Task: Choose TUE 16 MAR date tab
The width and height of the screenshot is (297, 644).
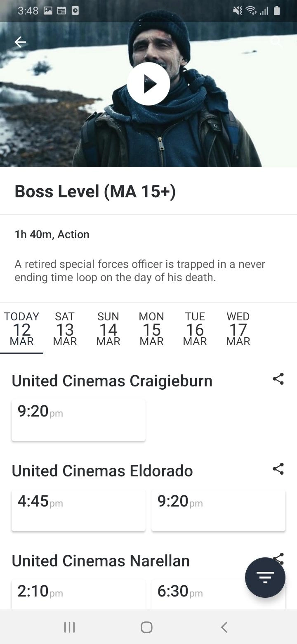Action: pos(195,329)
